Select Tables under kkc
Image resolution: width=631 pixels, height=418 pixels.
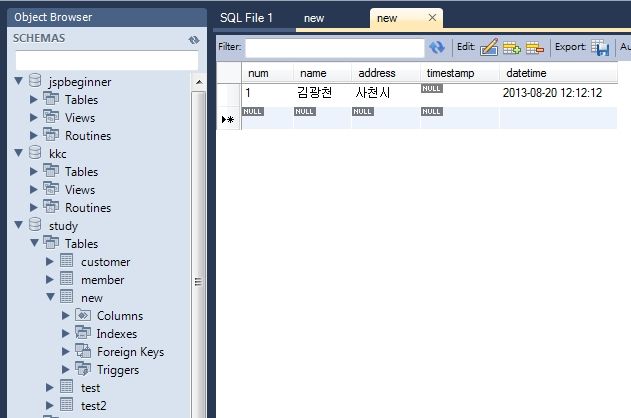[82, 171]
